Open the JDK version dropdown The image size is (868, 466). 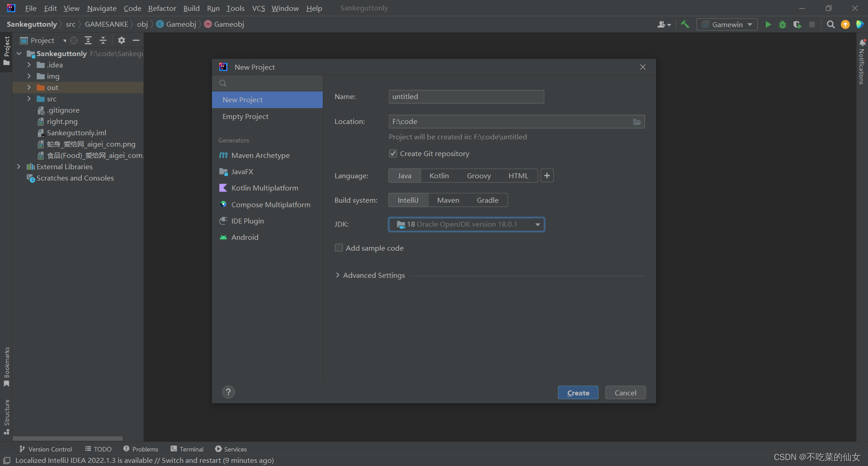coord(467,224)
